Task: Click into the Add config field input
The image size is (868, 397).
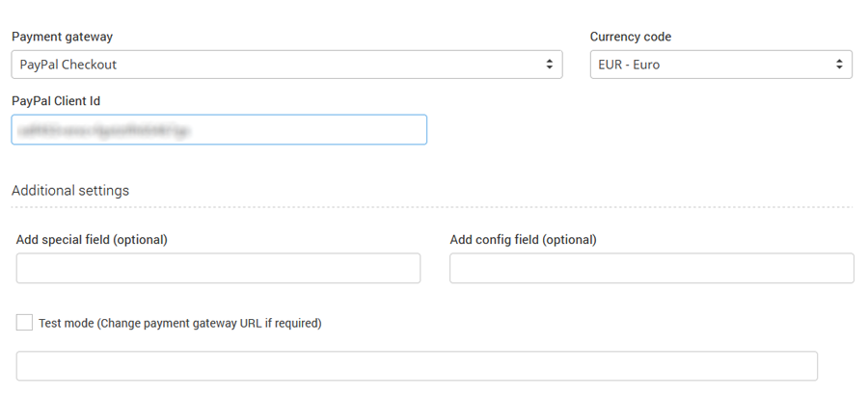Action: click(652, 268)
